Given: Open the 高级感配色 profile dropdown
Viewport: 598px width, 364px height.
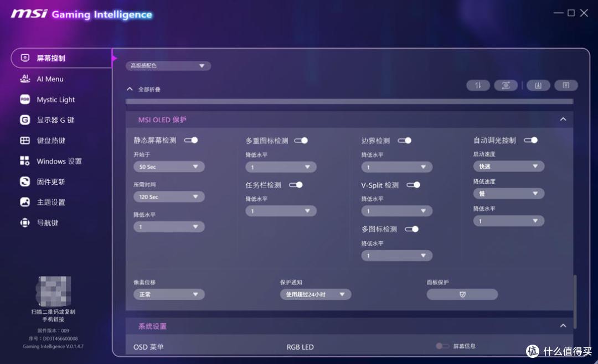Looking at the screenshot, I should tap(168, 66).
